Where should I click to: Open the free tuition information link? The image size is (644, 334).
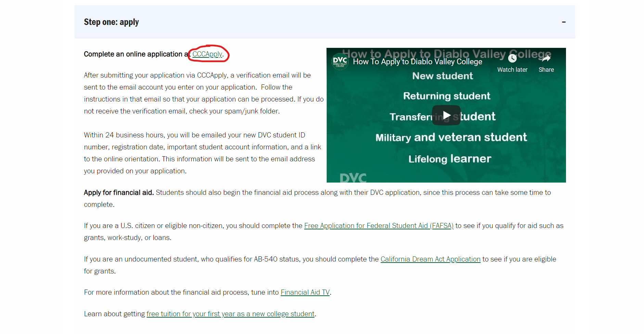pos(231,313)
